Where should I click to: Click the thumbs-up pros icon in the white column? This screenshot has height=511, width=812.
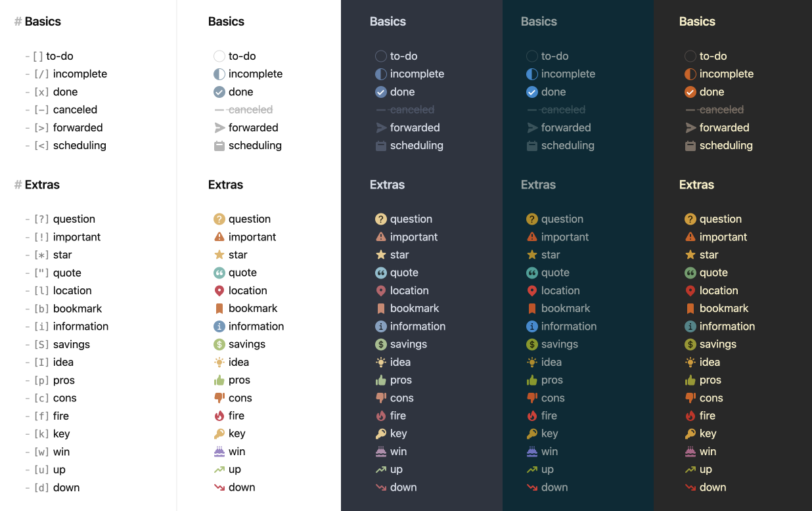pos(219,380)
